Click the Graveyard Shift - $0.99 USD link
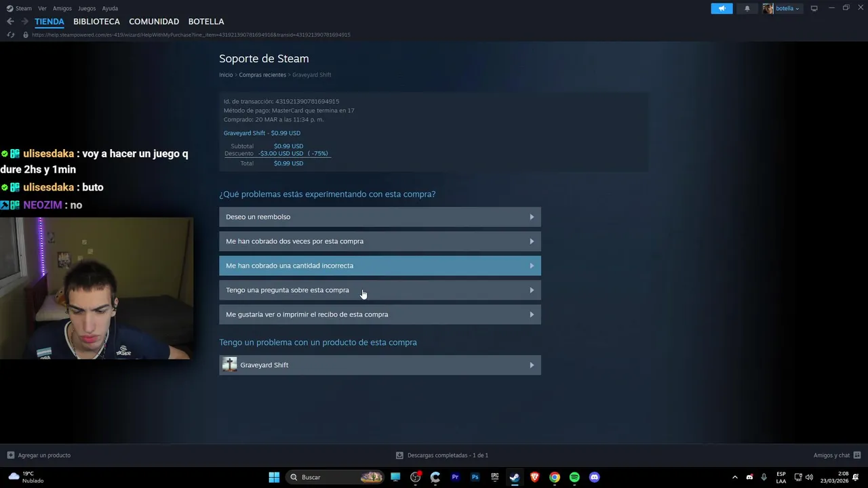 pyautogui.click(x=262, y=133)
